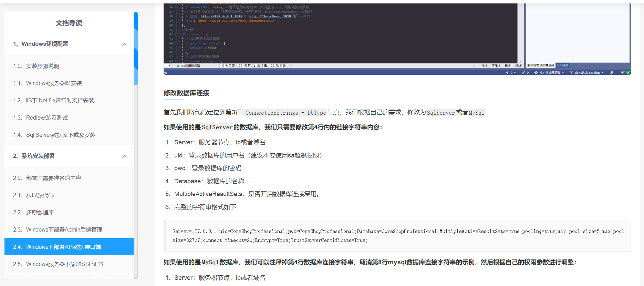
Task: Open 1.1、Windows服务器IIS安装 in the sidebar
Action: pos(48,83)
